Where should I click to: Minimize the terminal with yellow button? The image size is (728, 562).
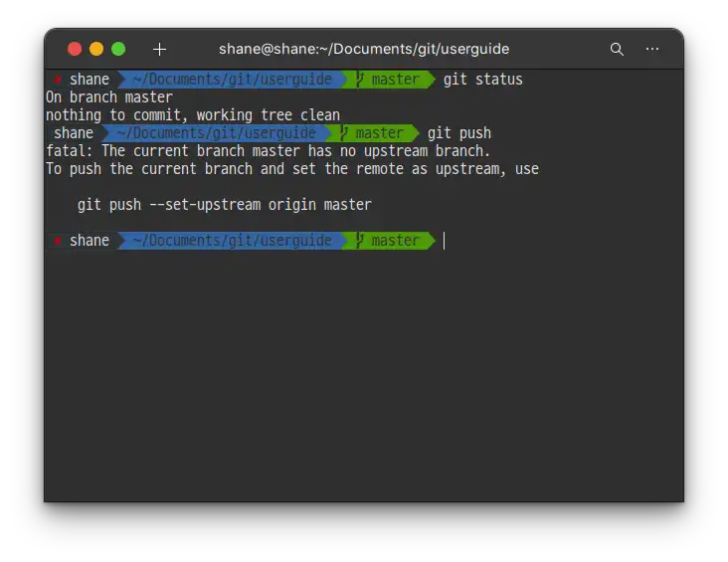(x=96, y=49)
